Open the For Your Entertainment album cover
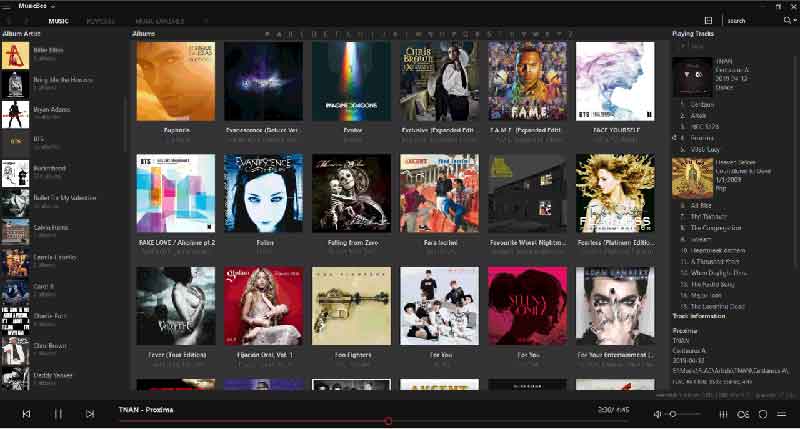Image resolution: width=800 pixels, height=429 pixels. click(615, 306)
